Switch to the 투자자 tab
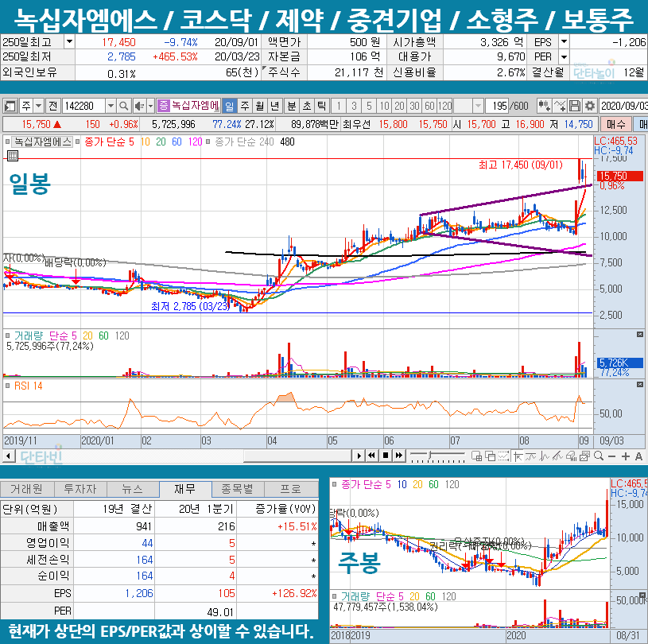This screenshot has width=648, height=644. 80,489
